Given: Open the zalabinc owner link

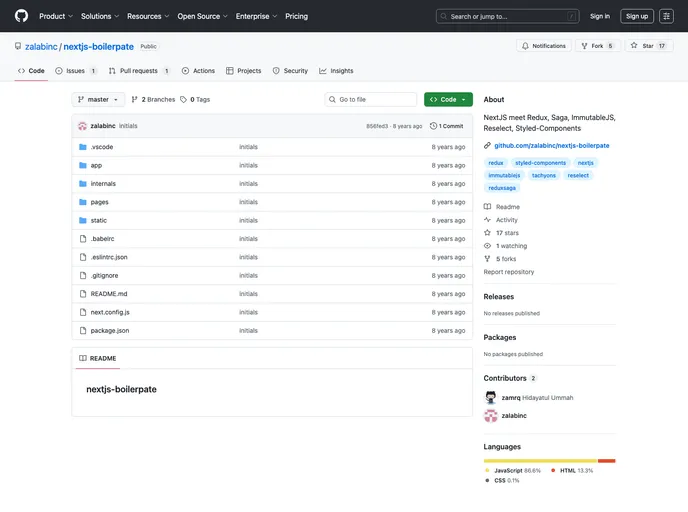Looking at the screenshot, I should point(41,47).
